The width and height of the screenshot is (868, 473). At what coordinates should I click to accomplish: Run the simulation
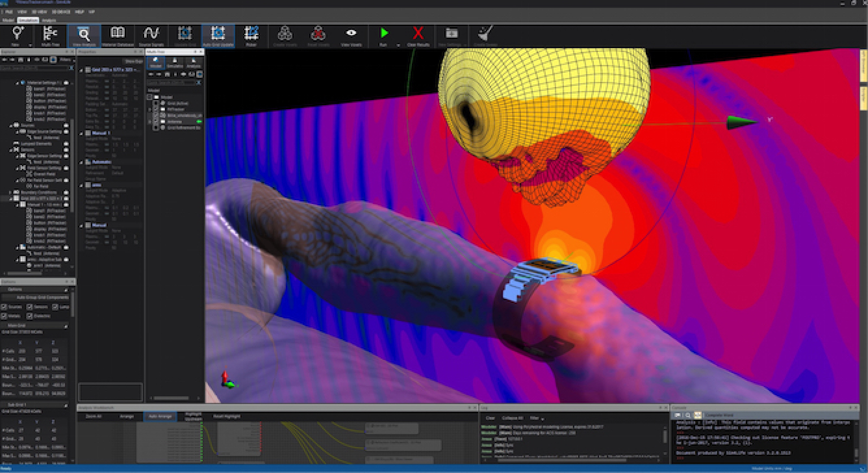pyautogui.click(x=384, y=34)
